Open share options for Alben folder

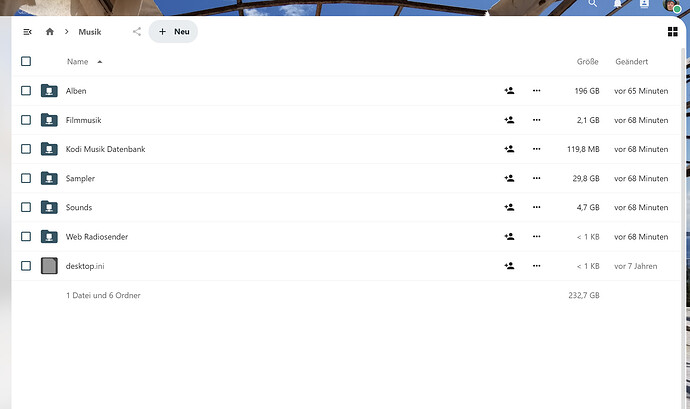509,91
